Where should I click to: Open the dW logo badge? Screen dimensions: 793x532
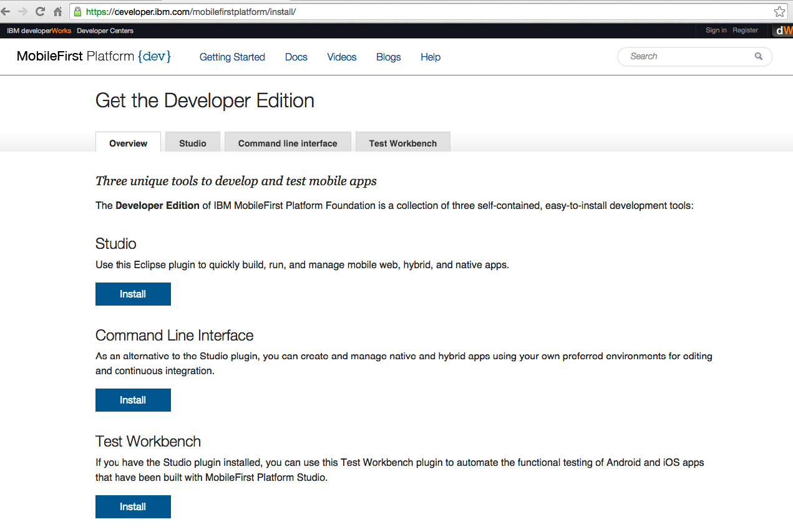pos(782,31)
